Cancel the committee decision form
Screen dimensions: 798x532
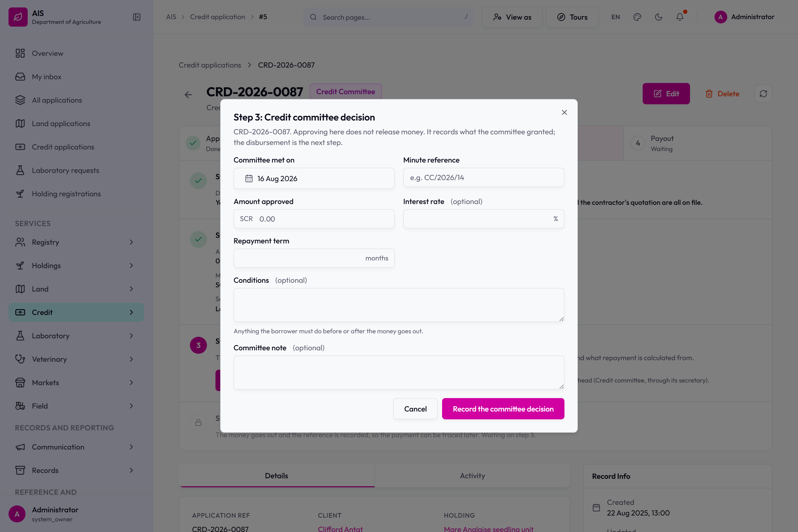click(x=415, y=409)
